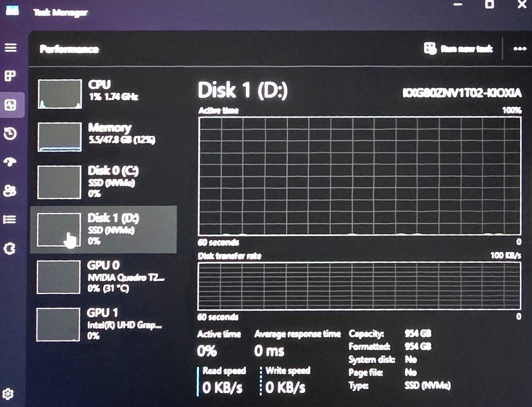Click the Formatted 954 GB value
The image size is (532, 407).
point(418,346)
